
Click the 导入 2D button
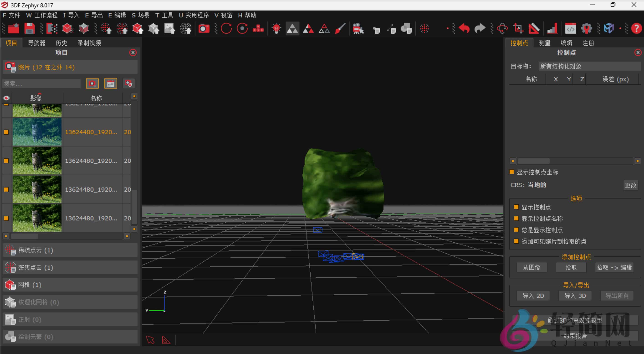(x=533, y=296)
